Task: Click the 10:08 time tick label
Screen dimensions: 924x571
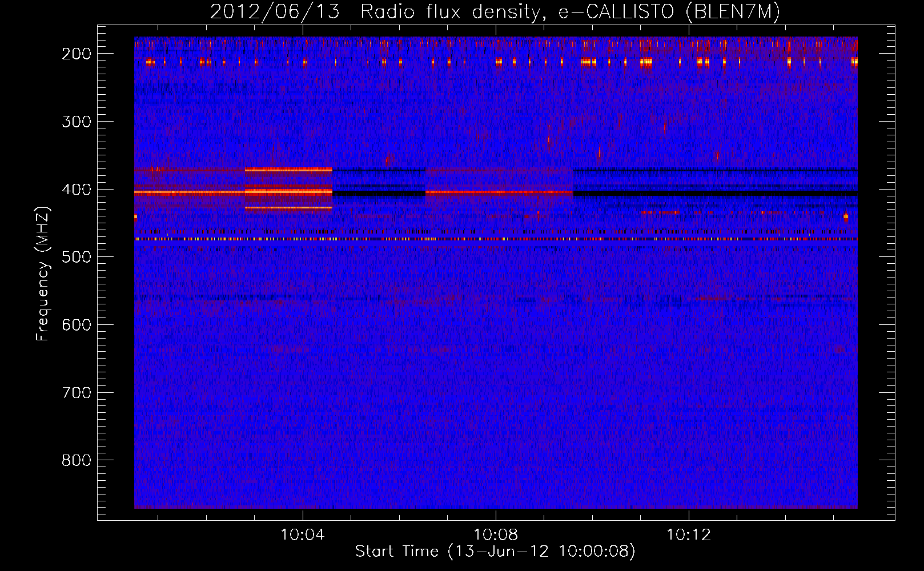Action: coord(496,534)
